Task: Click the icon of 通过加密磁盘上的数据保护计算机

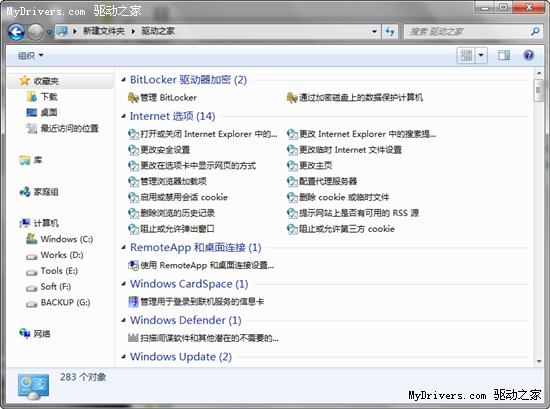Action: pos(292,98)
